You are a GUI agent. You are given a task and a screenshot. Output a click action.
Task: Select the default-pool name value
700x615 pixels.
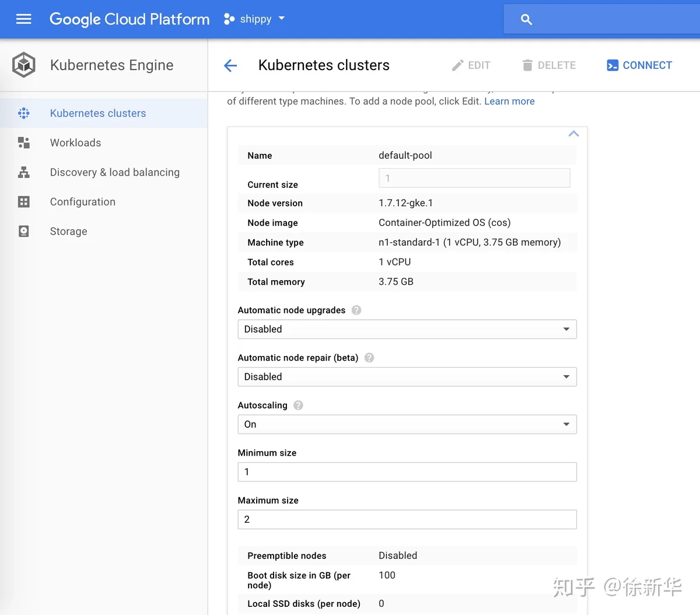pyautogui.click(x=405, y=155)
